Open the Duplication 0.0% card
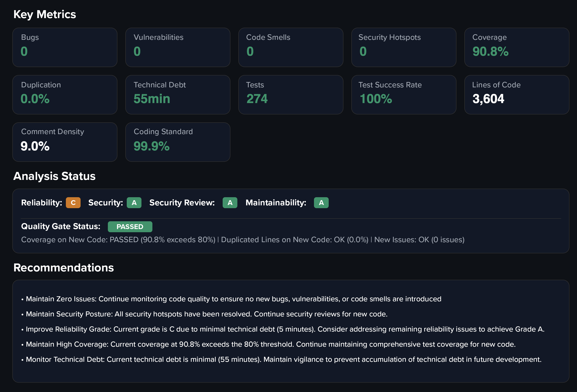577x392 pixels. point(65,95)
